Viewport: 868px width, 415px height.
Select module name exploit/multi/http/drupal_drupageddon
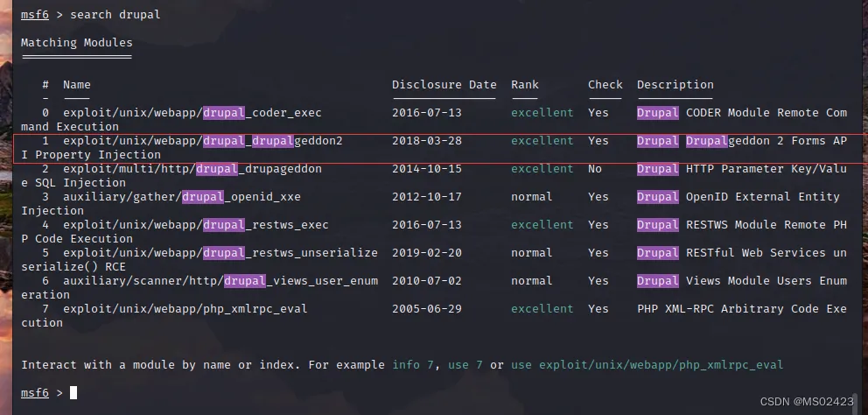point(192,169)
